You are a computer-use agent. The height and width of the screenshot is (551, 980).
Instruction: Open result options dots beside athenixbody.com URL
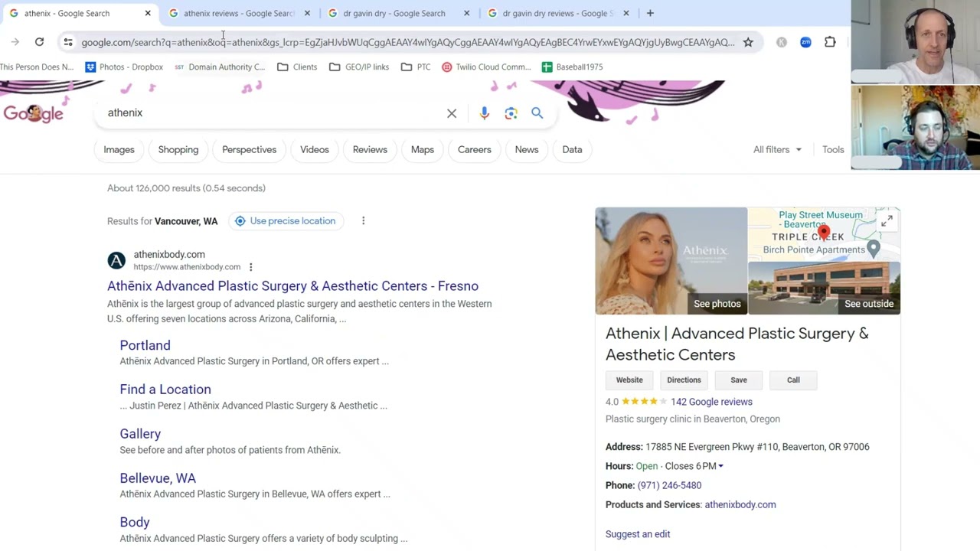click(x=250, y=267)
